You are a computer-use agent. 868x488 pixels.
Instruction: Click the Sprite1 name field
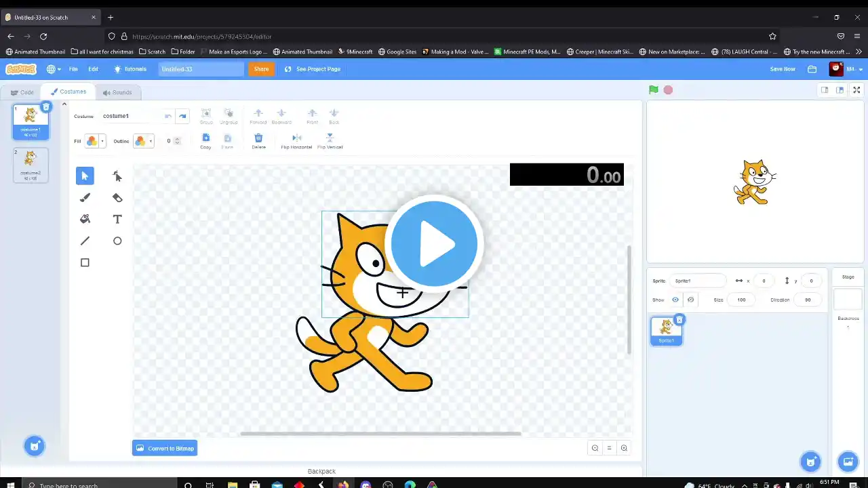click(x=697, y=281)
